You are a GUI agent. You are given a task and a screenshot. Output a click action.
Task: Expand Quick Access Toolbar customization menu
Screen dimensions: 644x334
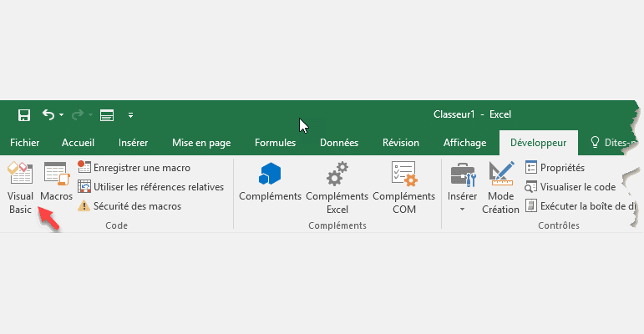[x=131, y=115]
